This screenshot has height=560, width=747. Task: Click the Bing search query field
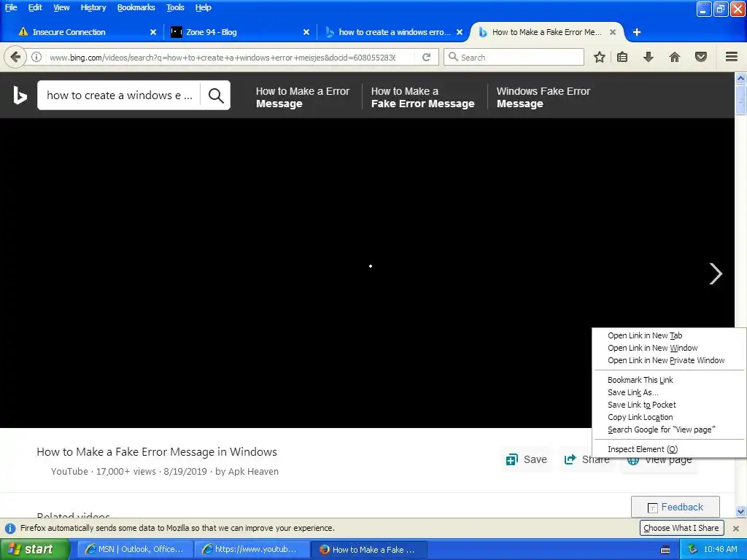pos(119,96)
